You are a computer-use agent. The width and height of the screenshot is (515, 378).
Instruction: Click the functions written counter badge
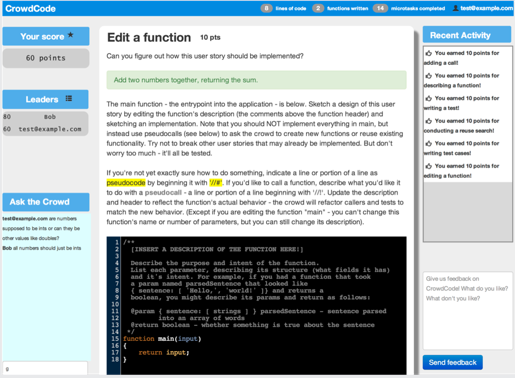pos(318,8)
